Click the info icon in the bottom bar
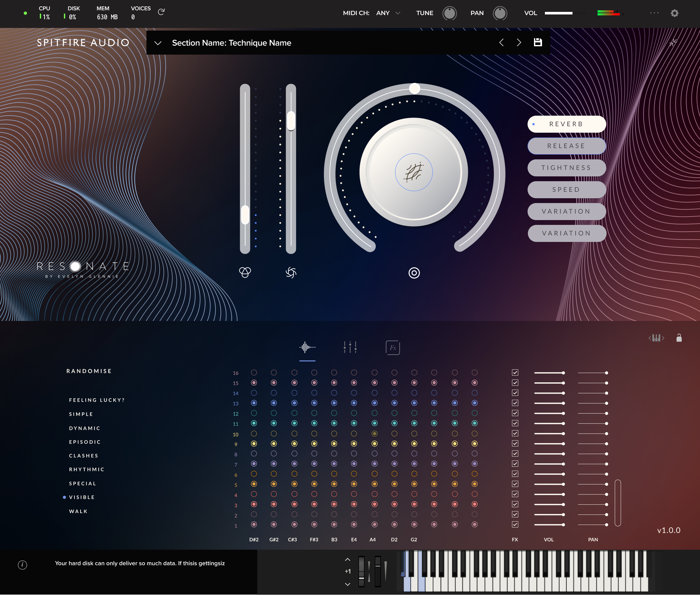700x595 pixels. [x=22, y=565]
